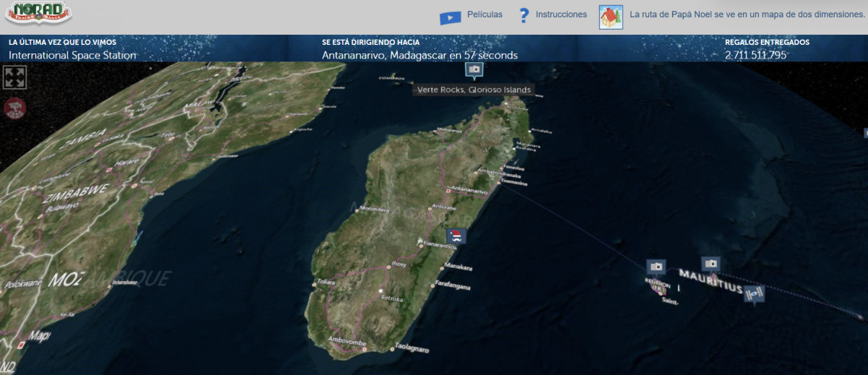Open camera marker above Verte Rocks label

pos(474,69)
